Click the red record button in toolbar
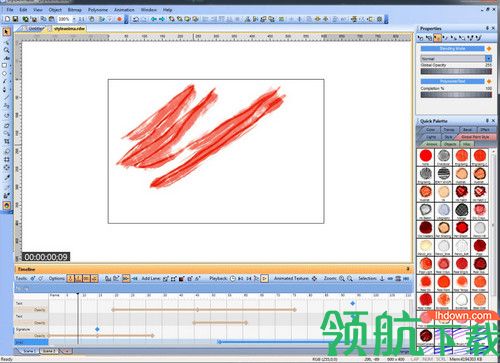This screenshot has width=500, height=363. click(119, 19)
